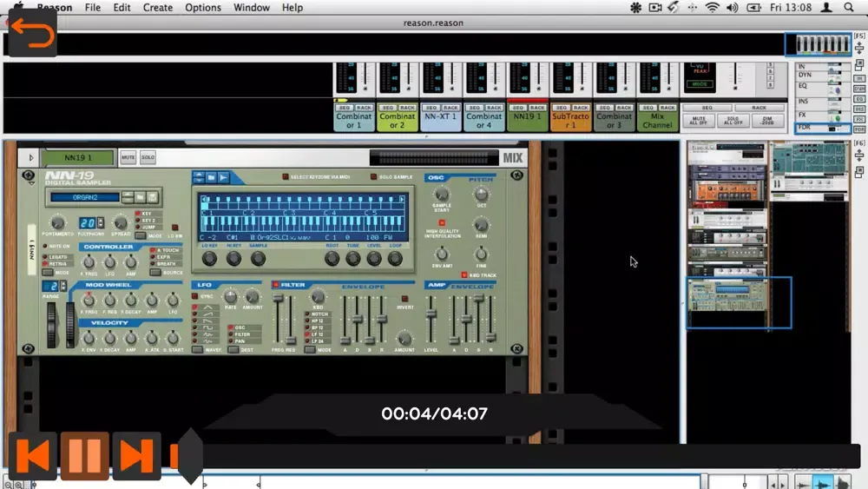Click SOLO ALL OFF in master section
Viewport: 868px width, 489px height.
coord(733,120)
